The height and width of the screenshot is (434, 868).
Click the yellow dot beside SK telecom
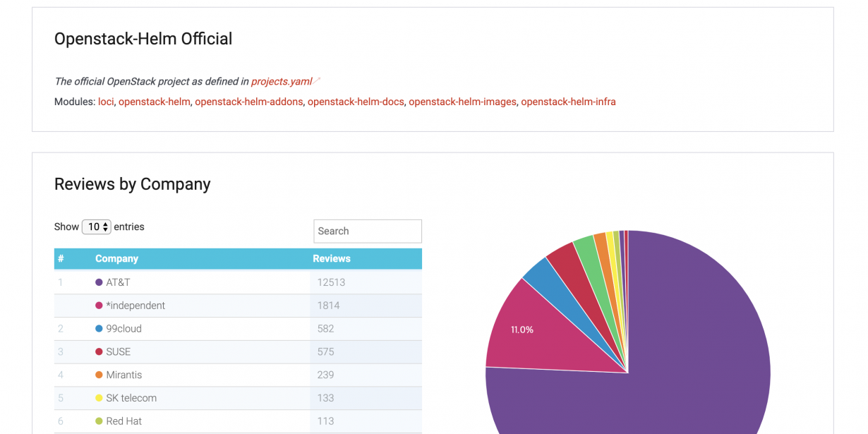[99, 398]
